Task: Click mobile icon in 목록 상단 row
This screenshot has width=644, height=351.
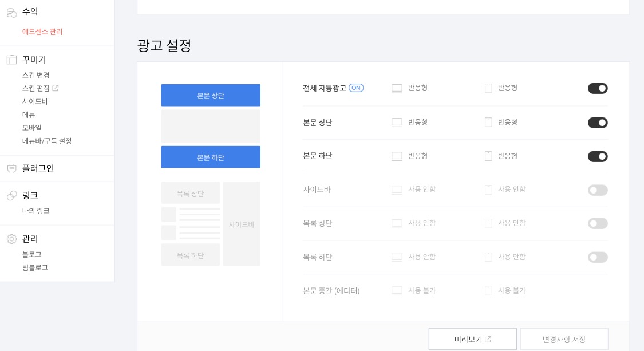Action: click(488, 223)
